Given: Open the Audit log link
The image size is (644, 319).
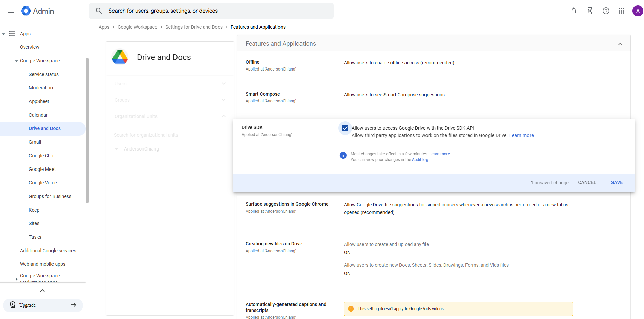Looking at the screenshot, I should coord(420,160).
